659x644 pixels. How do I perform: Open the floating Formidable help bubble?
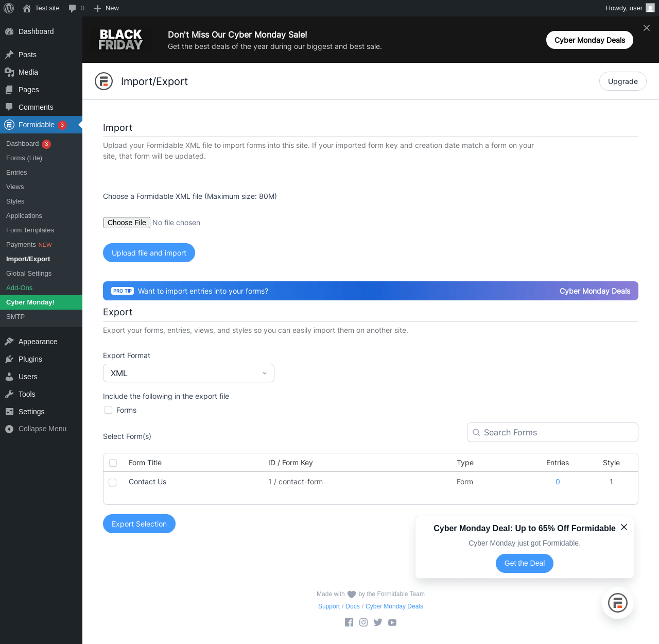618,603
